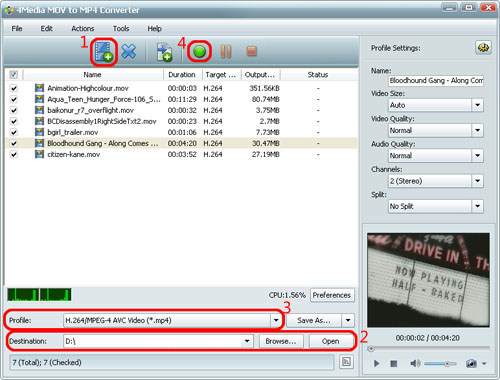Viewport: 500px width, 380px height.
Task: Click the Stop square toolbar icon
Action: [251, 51]
